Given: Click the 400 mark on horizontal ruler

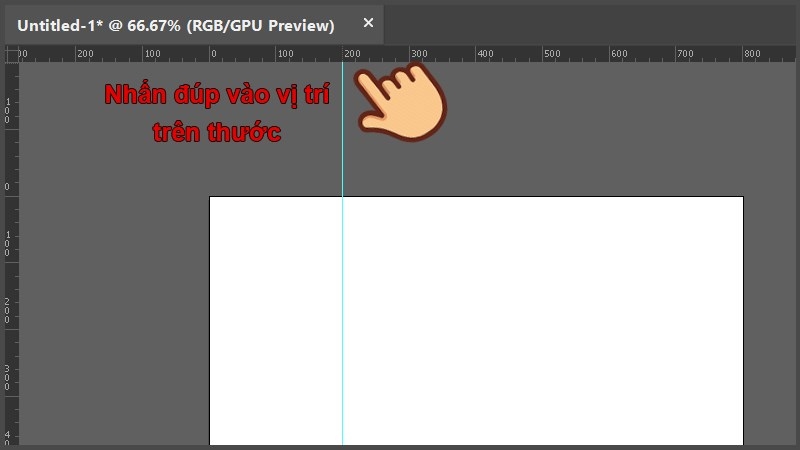Looking at the screenshot, I should click(485, 54).
